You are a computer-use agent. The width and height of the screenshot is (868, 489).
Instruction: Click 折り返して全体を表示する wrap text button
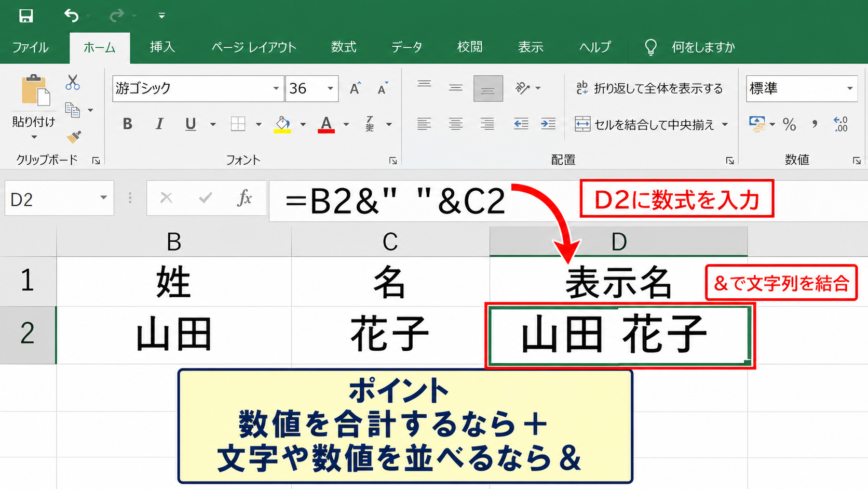click(649, 88)
